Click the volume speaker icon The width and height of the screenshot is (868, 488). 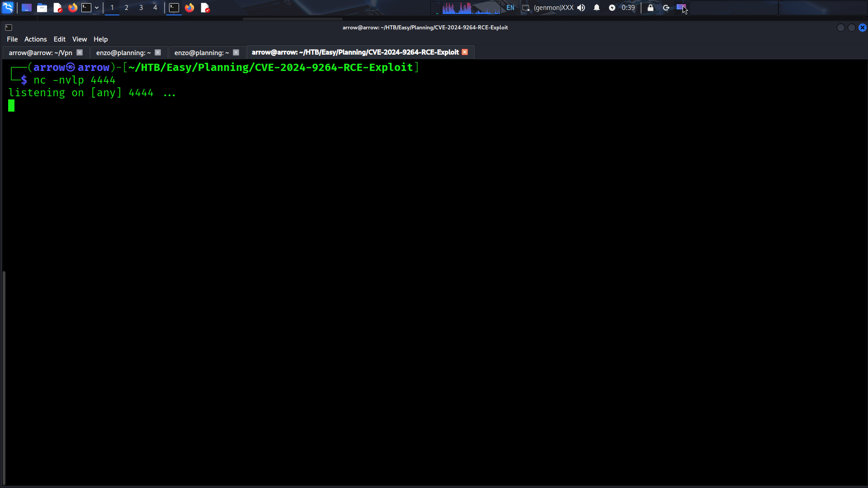coord(581,8)
